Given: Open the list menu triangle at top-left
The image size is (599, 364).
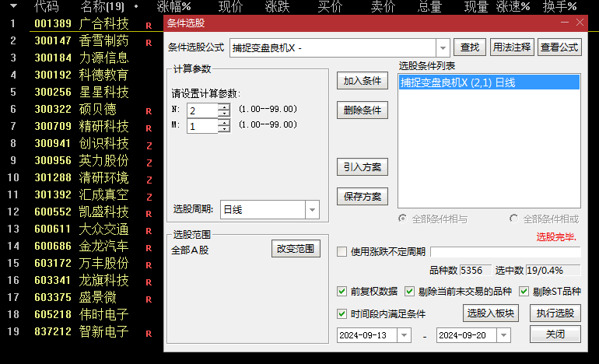Looking at the screenshot, I should click(x=13, y=6).
